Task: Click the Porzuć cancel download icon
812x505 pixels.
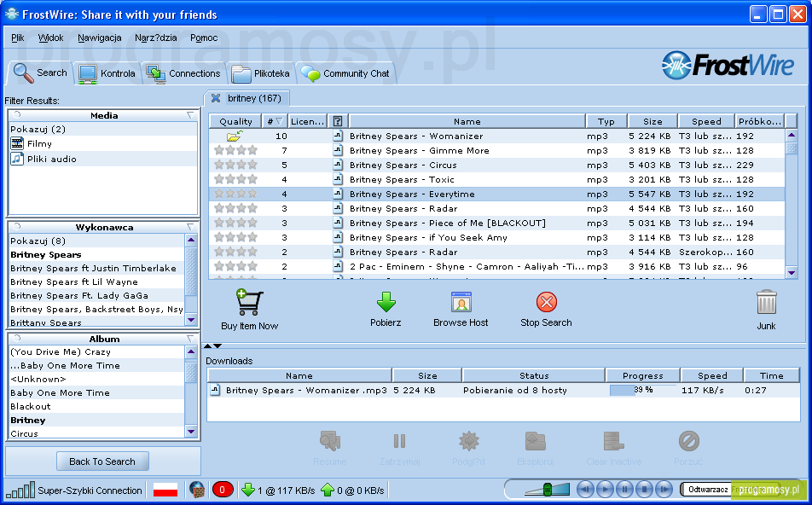Action: tap(689, 441)
